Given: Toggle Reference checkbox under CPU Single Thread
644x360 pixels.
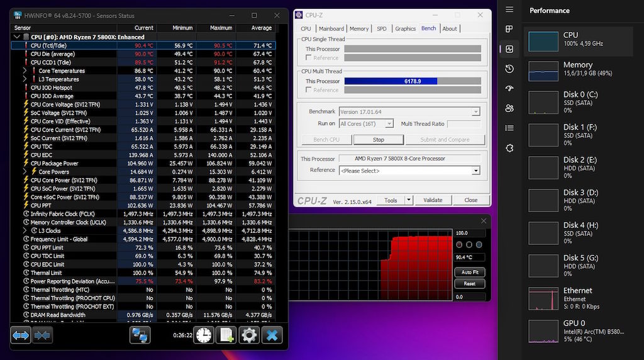Looking at the screenshot, I should (x=308, y=58).
